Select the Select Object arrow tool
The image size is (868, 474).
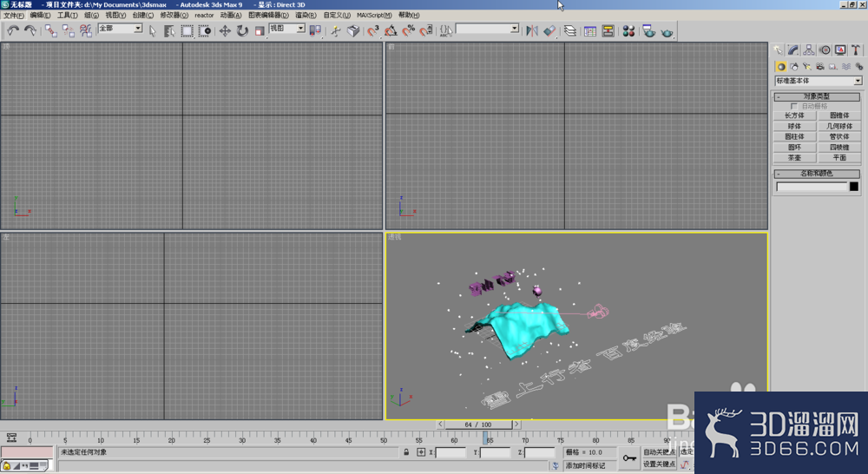click(x=153, y=31)
